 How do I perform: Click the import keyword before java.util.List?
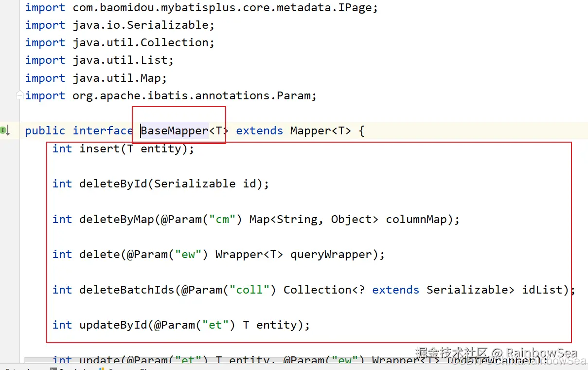click(x=45, y=60)
